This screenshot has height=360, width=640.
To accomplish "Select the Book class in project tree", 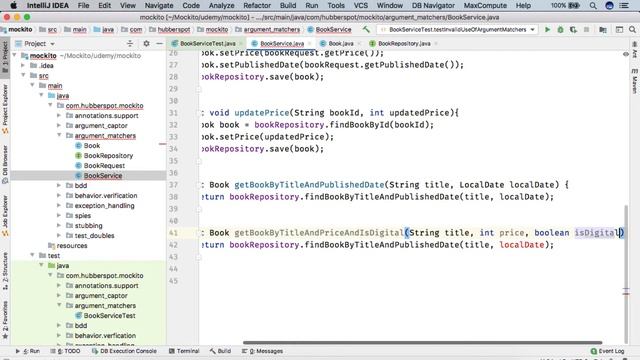I will click(x=92, y=145).
